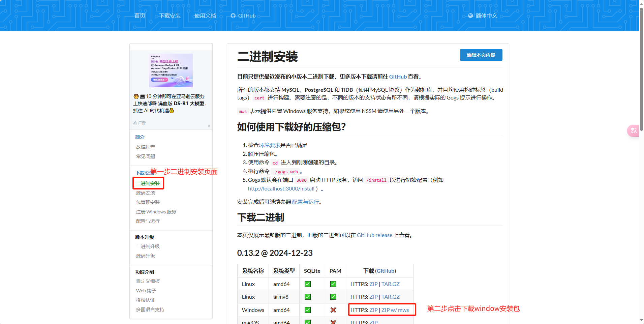Image resolution: width=644 pixels, height=324 pixels.
Task: Click the 系统类型 column header
Action: tap(284, 271)
